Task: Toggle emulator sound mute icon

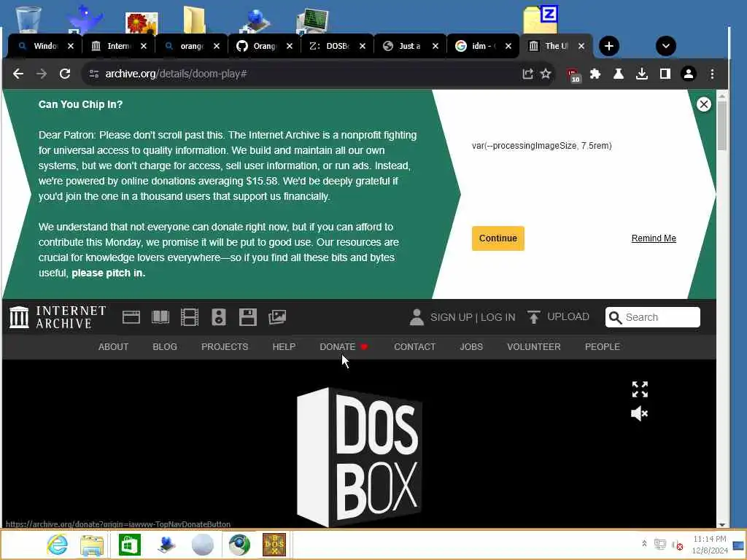Action: (x=639, y=413)
